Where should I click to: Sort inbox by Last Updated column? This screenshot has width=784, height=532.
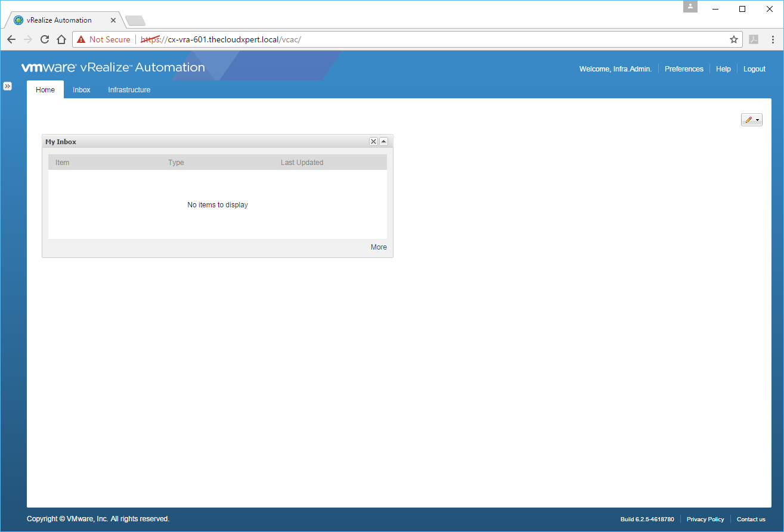302,163
